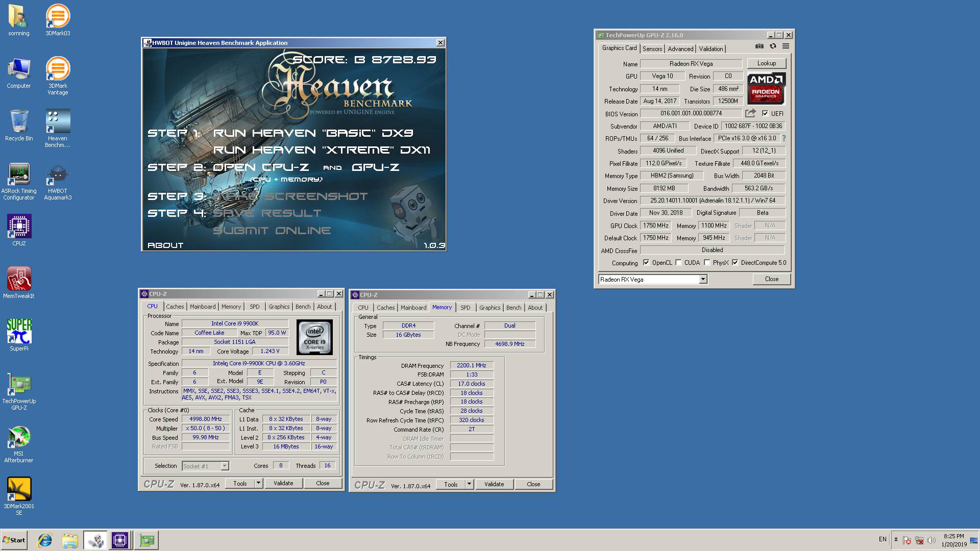Viewport: 980px width, 551px height.
Task: Launch TechPowerUp GPU-Z desktop shortcut
Action: point(19,391)
